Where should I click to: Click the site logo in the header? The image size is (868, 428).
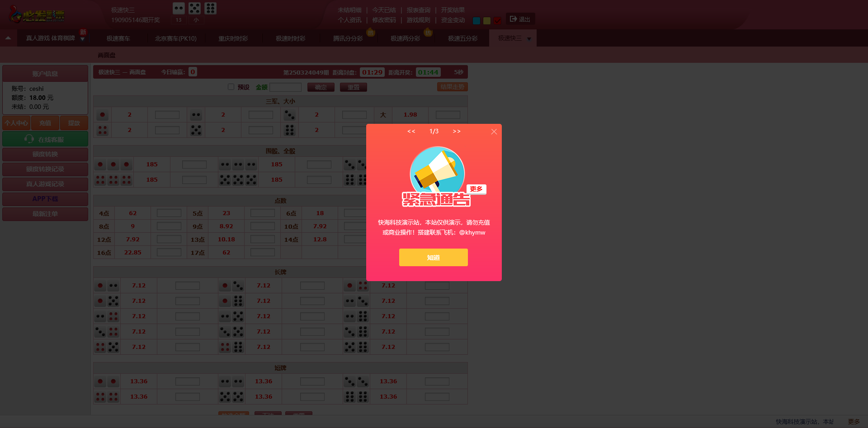37,14
